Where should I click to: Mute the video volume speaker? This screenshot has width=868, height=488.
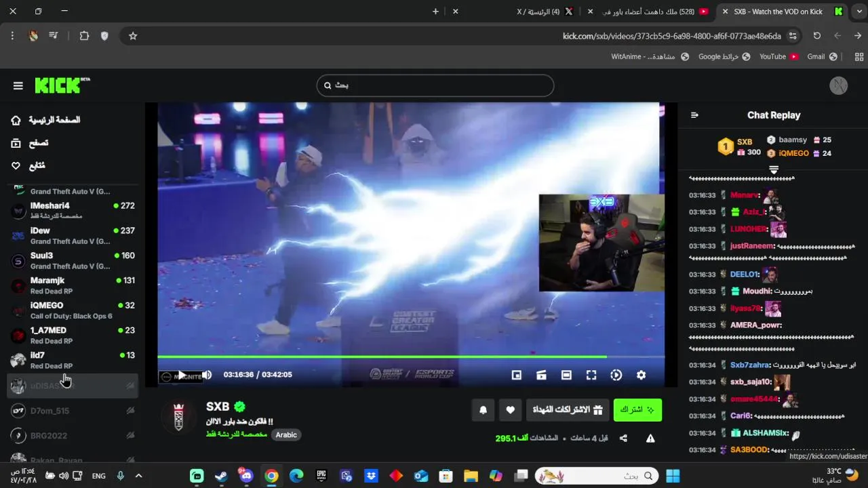click(207, 375)
